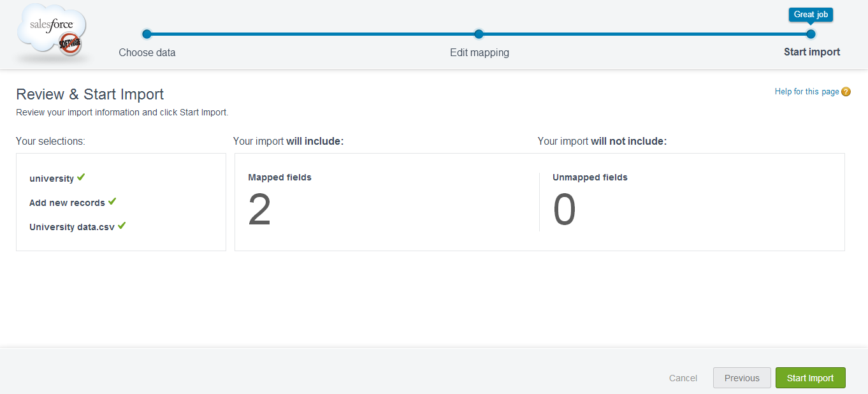Go back with the Previous button
868x394 pixels.
742,378
